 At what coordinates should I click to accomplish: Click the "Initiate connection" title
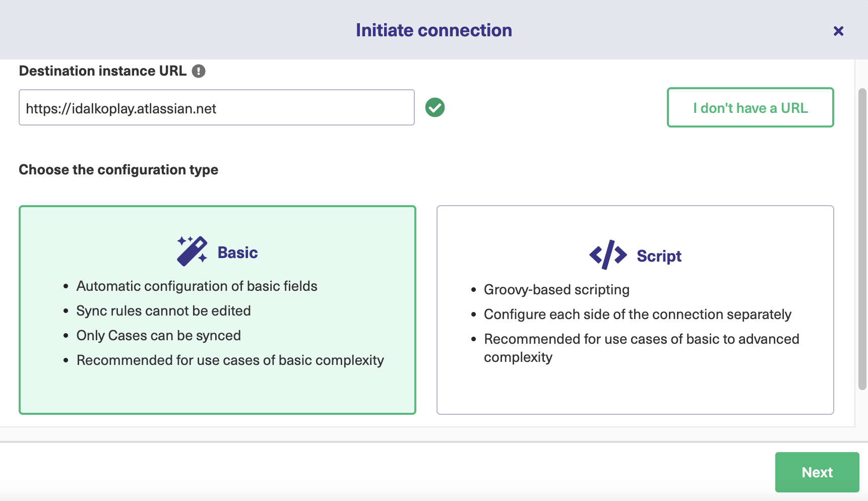(x=434, y=30)
